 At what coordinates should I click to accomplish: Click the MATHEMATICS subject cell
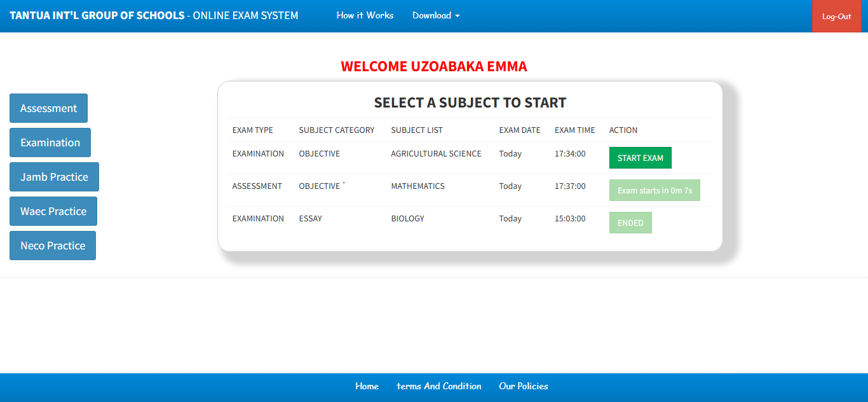point(417,186)
